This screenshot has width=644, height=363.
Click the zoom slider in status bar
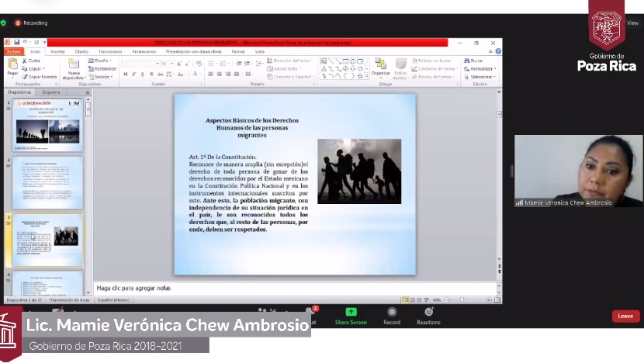(463, 299)
